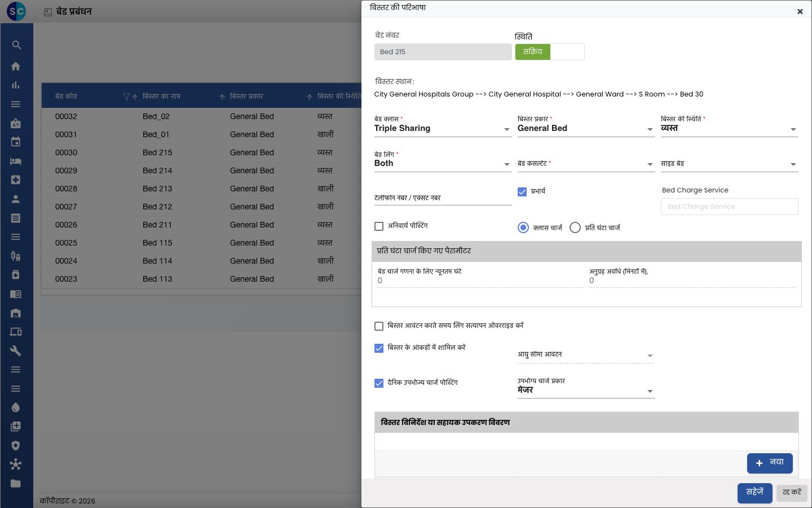Open the hub network icon in sidebar
This screenshot has height=508, width=812.
pos(16,465)
